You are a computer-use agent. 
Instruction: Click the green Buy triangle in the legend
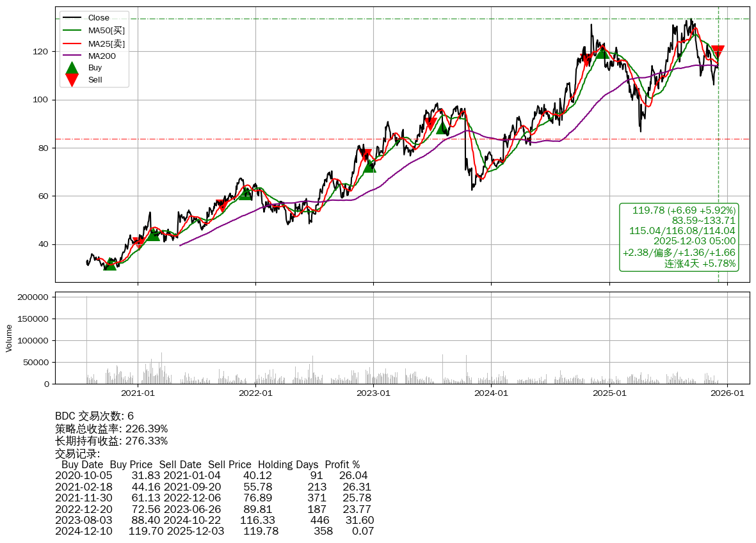point(72,68)
